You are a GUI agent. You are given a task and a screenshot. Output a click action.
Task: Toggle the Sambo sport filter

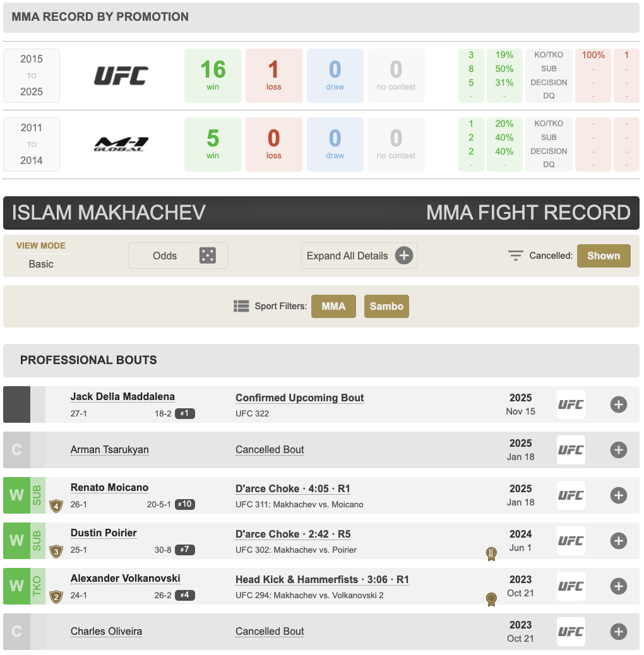386,306
